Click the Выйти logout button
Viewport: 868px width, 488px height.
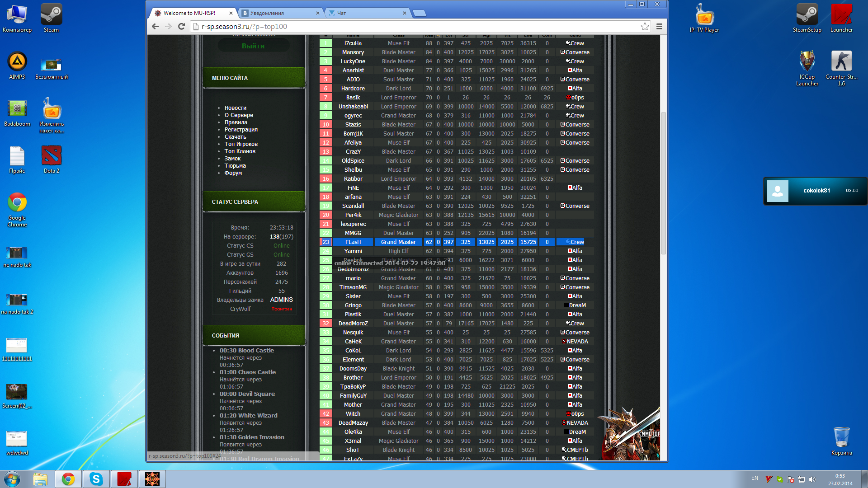point(253,46)
